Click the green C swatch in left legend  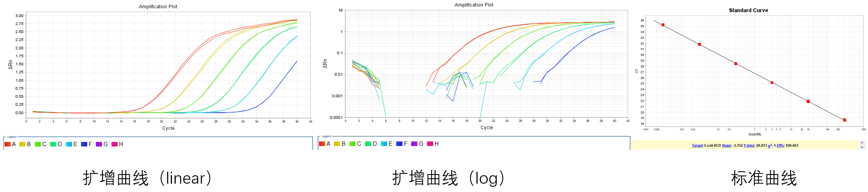point(38,144)
